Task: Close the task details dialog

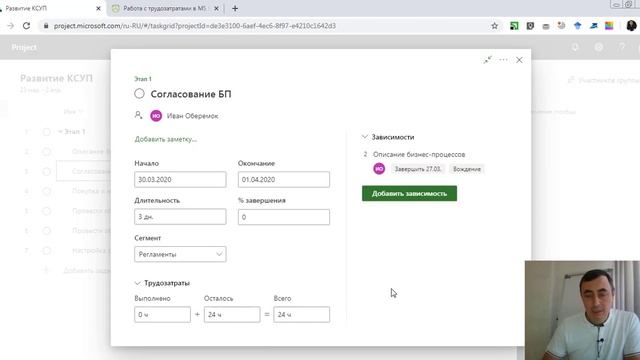Action: tap(519, 60)
